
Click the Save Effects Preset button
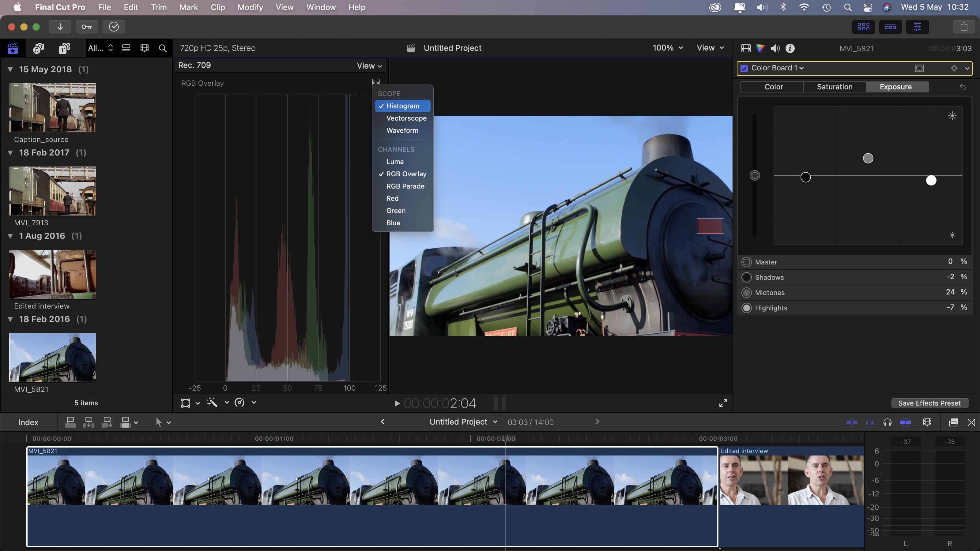pyautogui.click(x=929, y=403)
